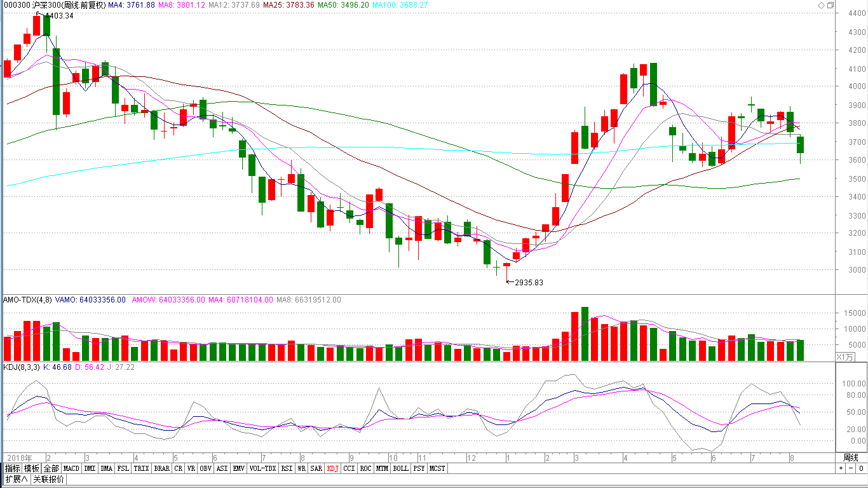
Task: Open the 关联报价 tab
Action: point(48,479)
